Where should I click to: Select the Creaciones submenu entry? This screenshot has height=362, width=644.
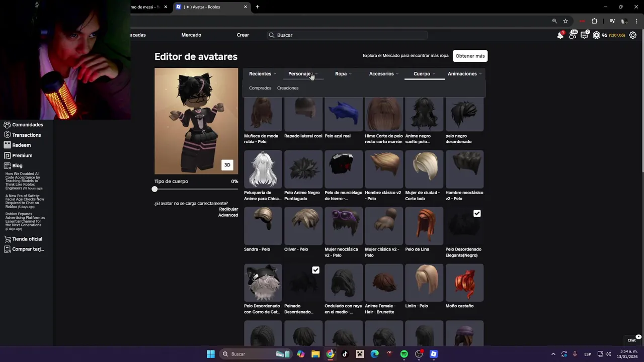tap(288, 88)
